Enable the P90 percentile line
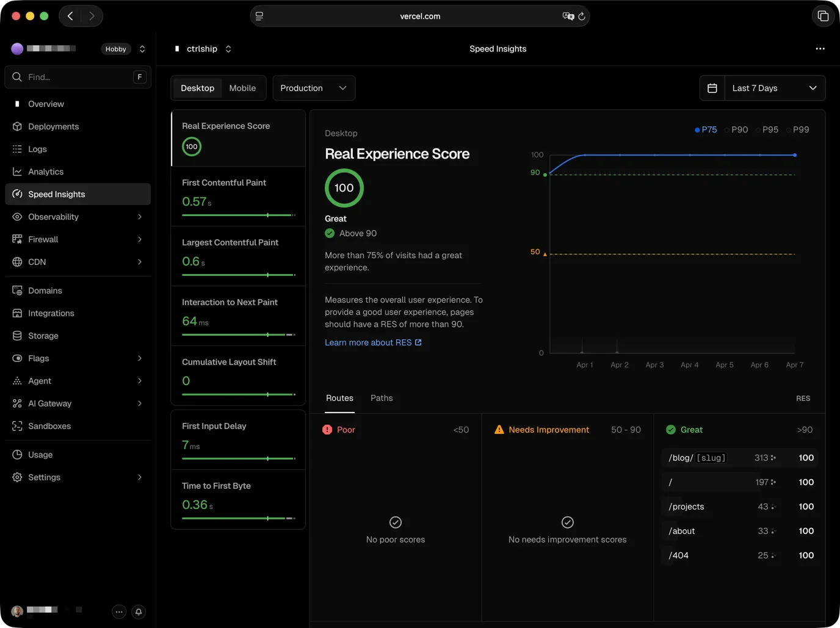 tap(739, 129)
